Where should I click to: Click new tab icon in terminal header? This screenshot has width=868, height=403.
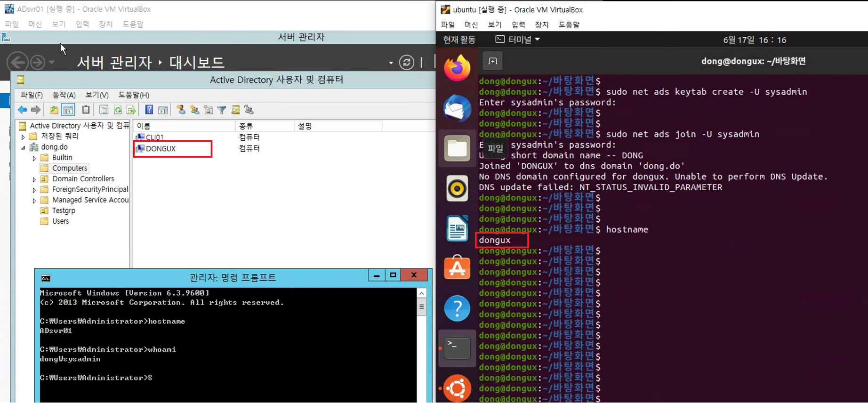[x=493, y=61]
